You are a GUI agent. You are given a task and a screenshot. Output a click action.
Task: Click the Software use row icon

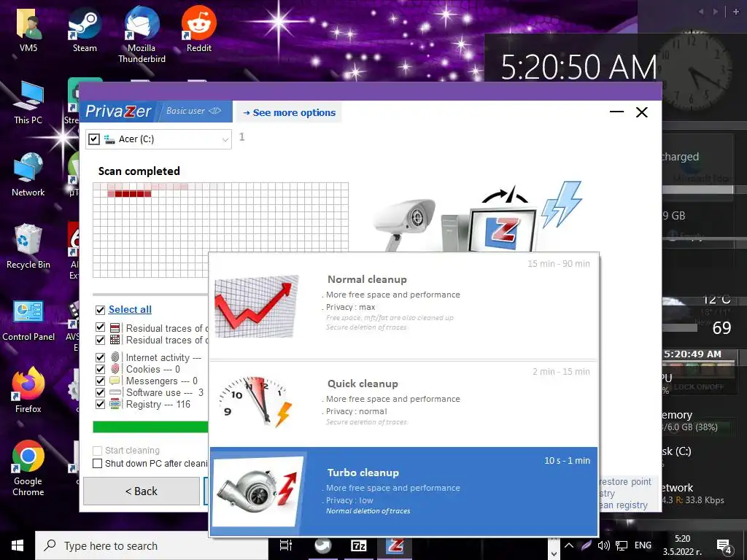coord(115,392)
